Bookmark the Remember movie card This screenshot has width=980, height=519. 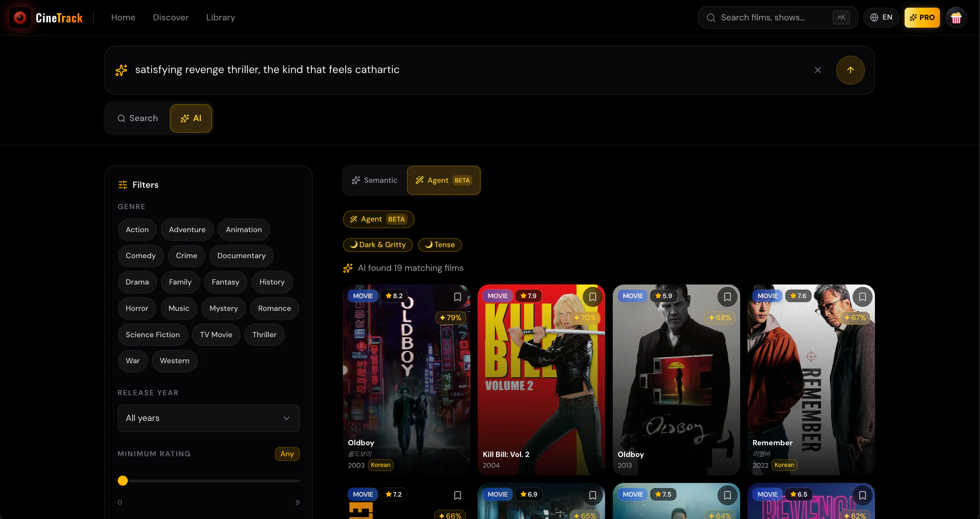[862, 297]
